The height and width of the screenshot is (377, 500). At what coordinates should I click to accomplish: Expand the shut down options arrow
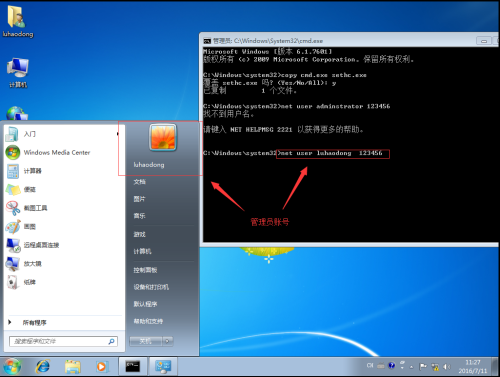click(167, 341)
